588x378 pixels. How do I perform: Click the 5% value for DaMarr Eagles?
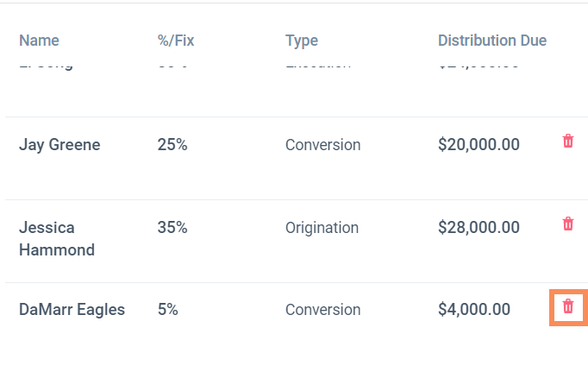pos(168,310)
